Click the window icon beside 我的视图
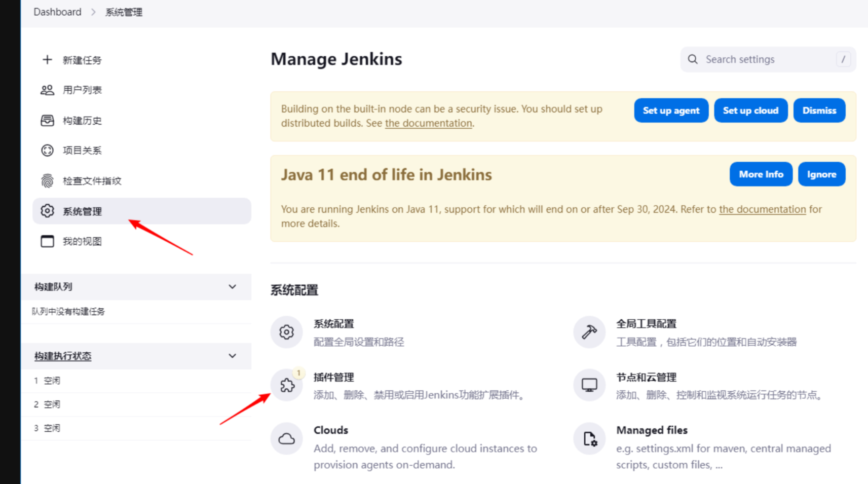 point(47,241)
